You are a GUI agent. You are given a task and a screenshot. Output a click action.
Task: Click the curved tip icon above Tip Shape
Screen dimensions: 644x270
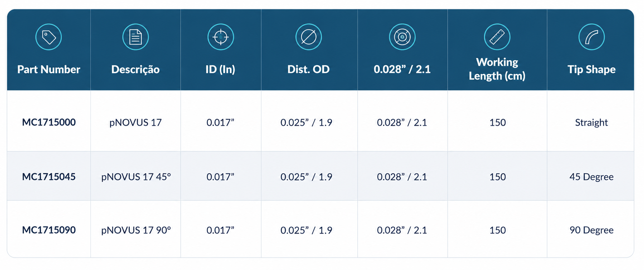(x=591, y=37)
